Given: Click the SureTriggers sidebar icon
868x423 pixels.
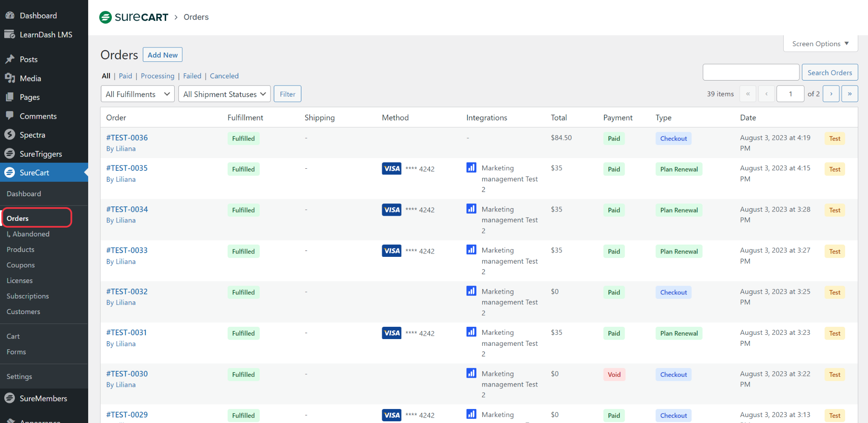Looking at the screenshot, I should pos(10,154).
